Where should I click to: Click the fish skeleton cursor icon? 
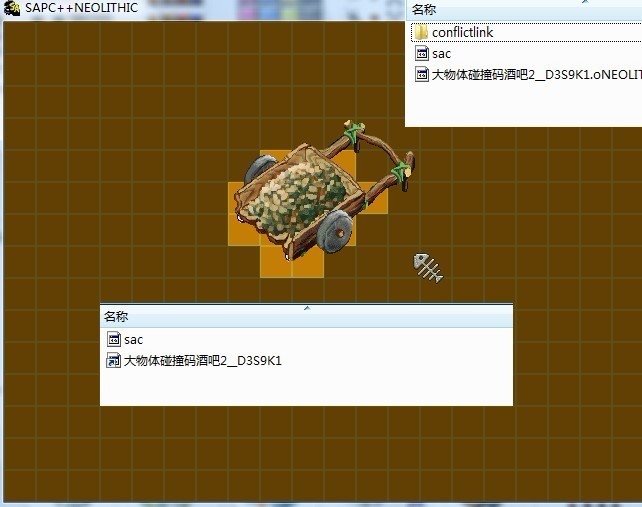click(428, 268)
